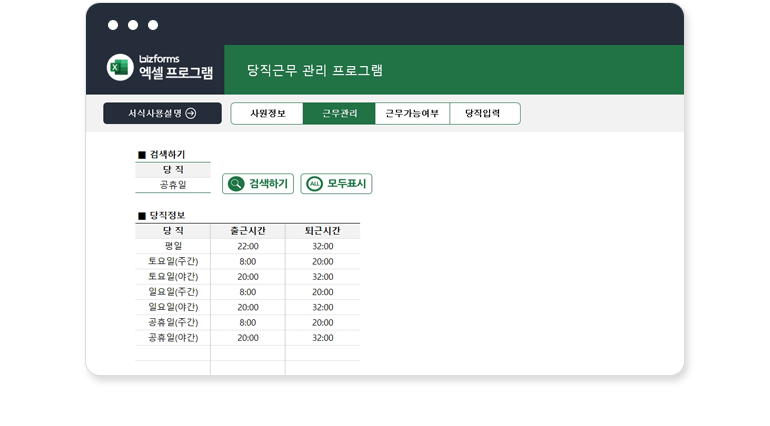This screenshot has width=770, height=426.
Task: Open the 서식사용설명 guide button
Action: pyautogui.click(x=162, y=114)
